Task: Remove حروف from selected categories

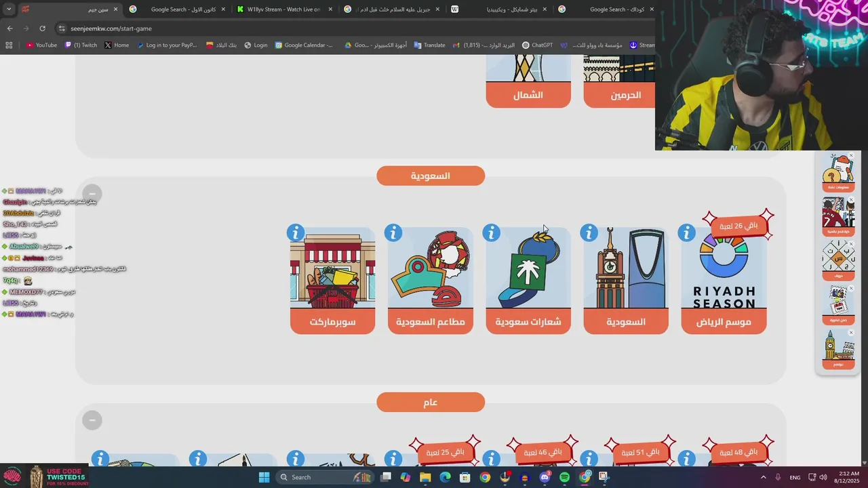Action: tap(852, 244)
